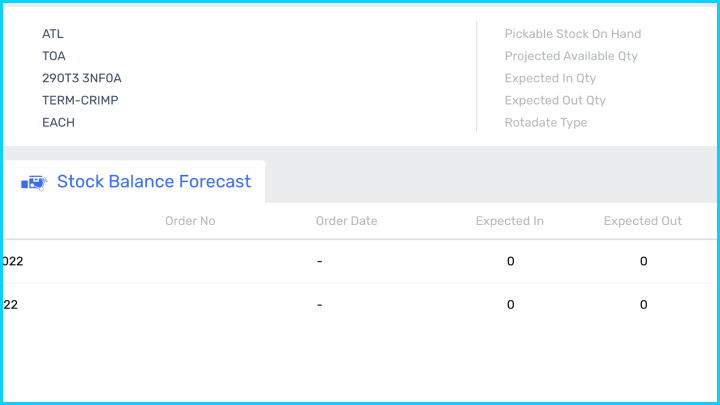
Task: Select the second row's Order Date dash
Action: [319, 305]
